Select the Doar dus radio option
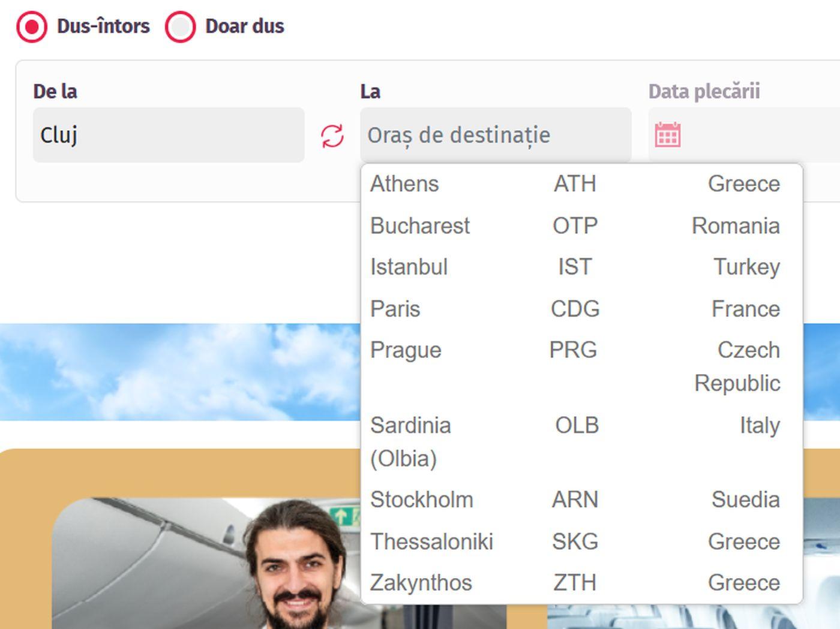 [181, 27]
